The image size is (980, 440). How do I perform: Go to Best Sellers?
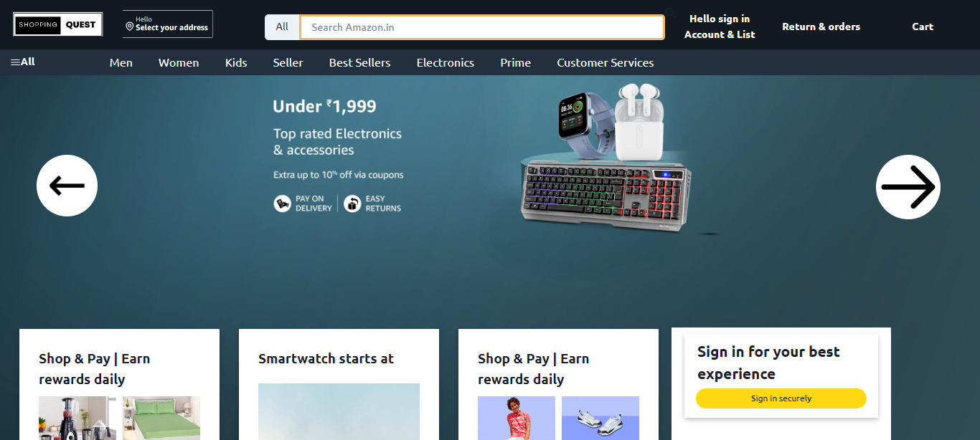click(360, 63)
